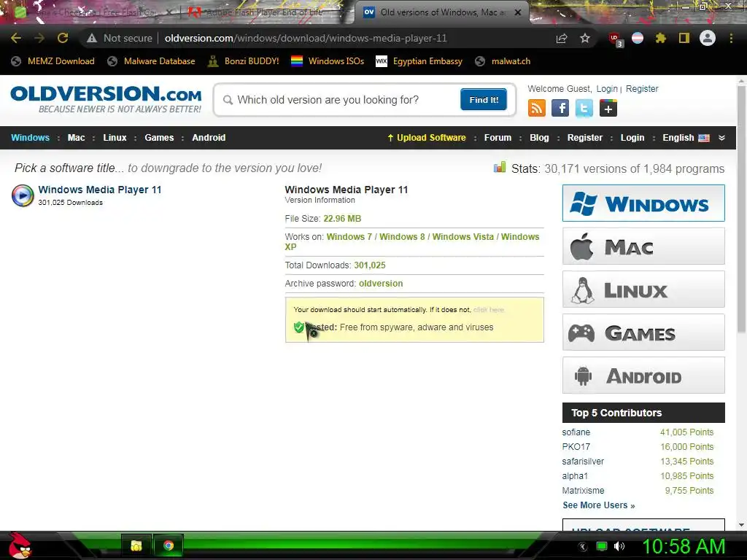Click contributor PKO17
The image size is (747, 560).
[576, 447]
